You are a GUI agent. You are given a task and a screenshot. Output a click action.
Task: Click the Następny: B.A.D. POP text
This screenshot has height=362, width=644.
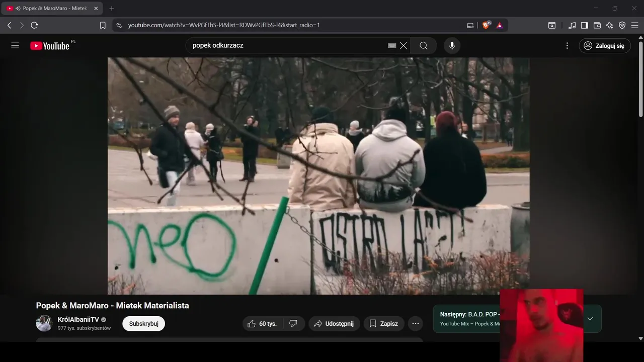(469, 314)
